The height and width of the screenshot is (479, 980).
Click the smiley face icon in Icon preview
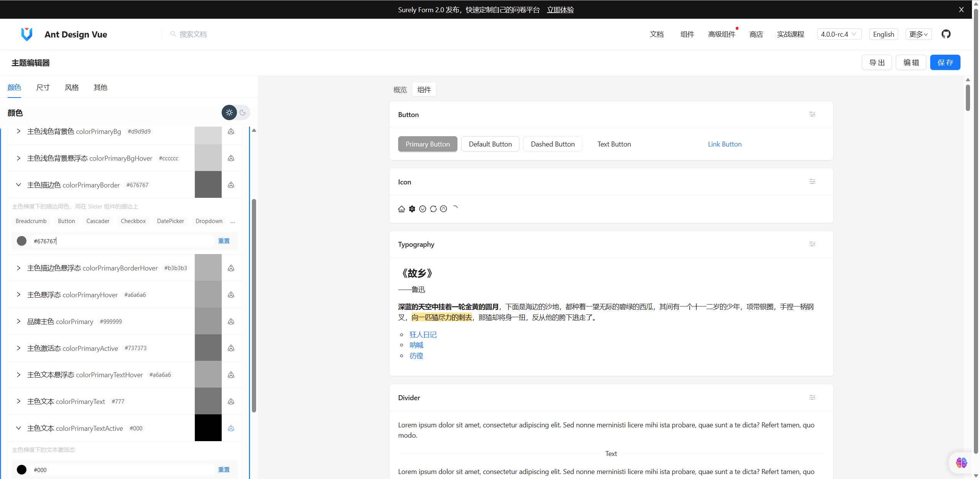tap(423, 209)
